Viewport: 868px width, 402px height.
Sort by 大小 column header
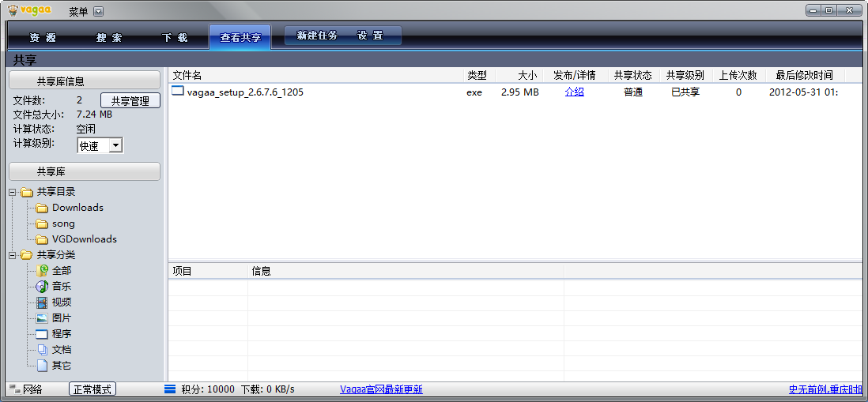(x=519, y=75)
